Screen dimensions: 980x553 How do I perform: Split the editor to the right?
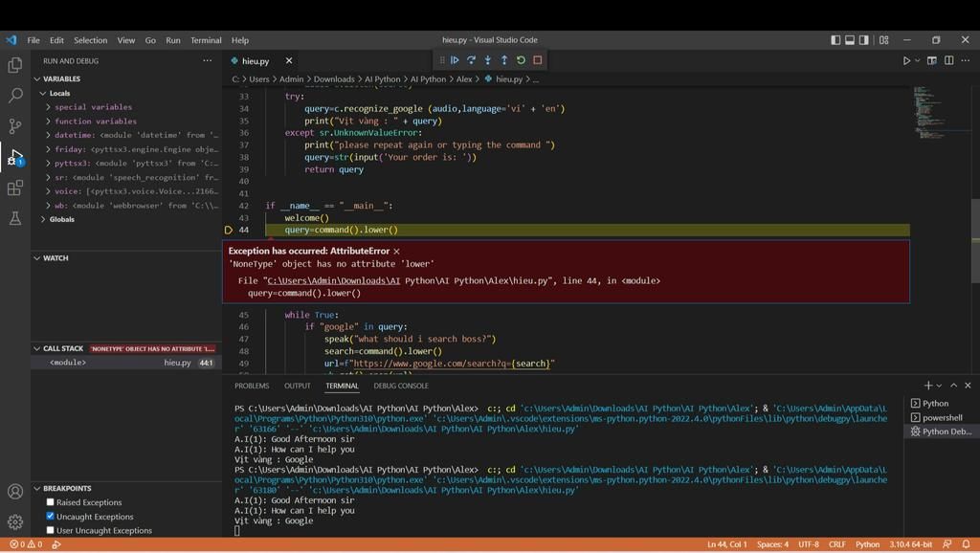coord(948,60)
